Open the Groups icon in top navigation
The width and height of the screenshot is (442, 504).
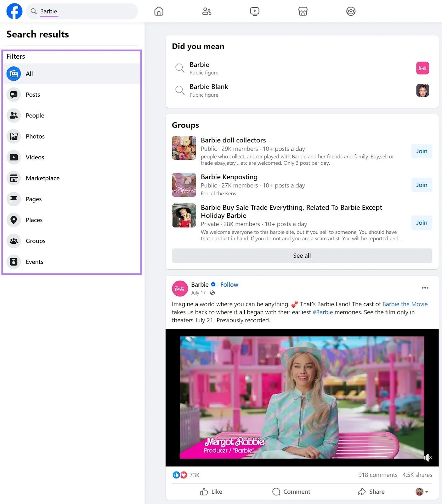pyautogui.click(x=351, y=11)
